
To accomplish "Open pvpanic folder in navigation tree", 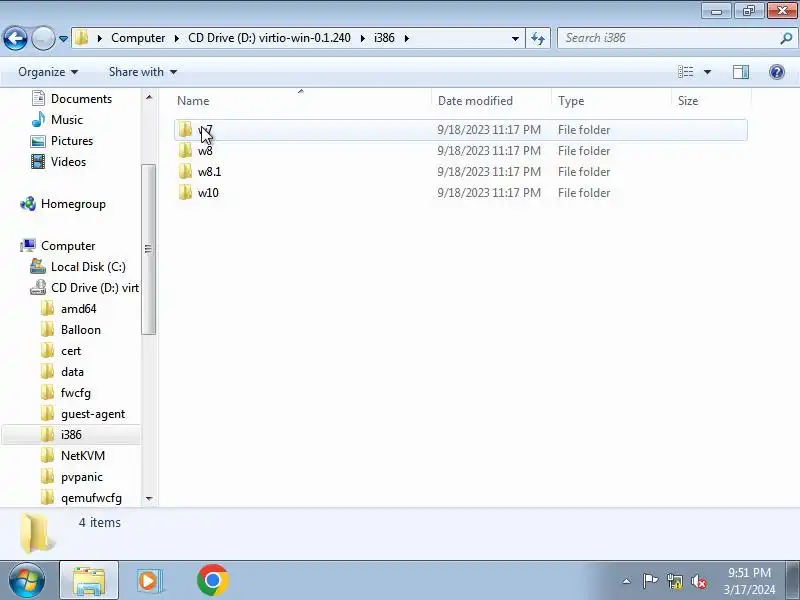I will (x=82, y=477).
